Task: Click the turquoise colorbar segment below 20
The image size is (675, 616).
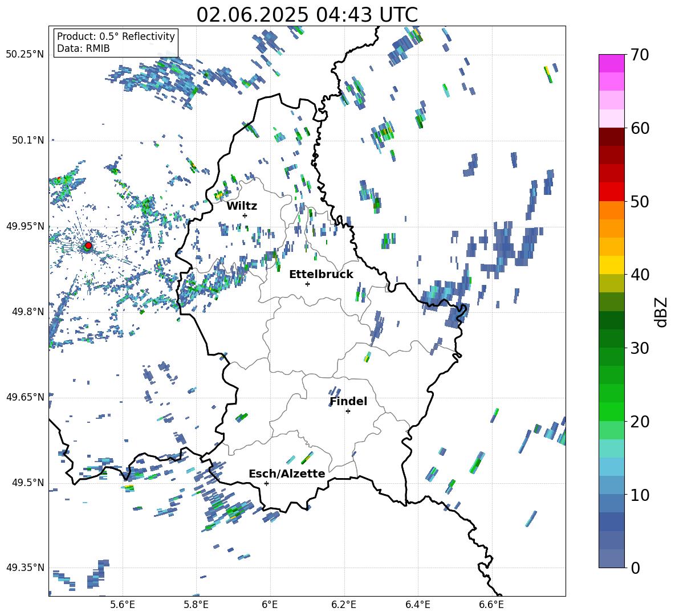Action: point(611,448)
